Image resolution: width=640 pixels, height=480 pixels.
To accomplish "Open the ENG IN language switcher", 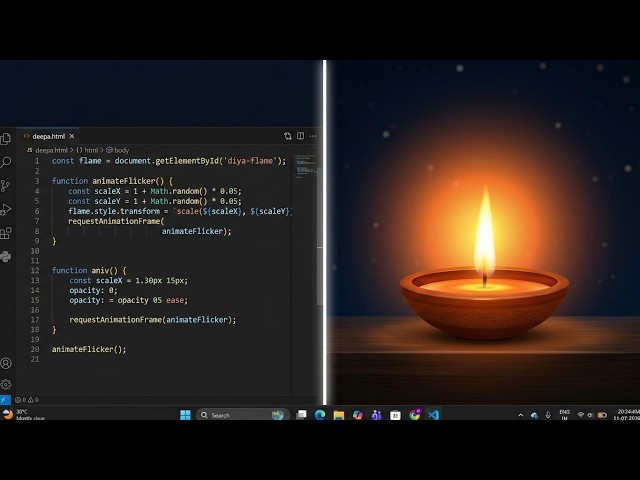I will tap(564, 415).
